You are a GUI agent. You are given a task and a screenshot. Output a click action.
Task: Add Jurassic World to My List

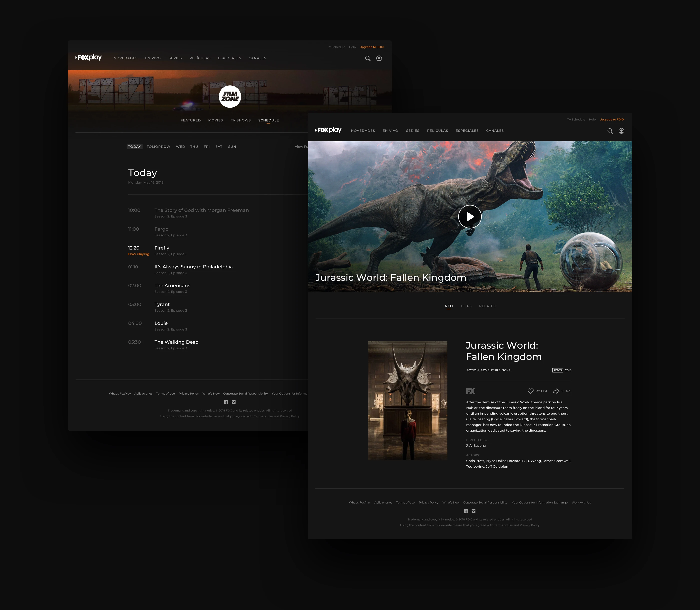tap(537, 391)
